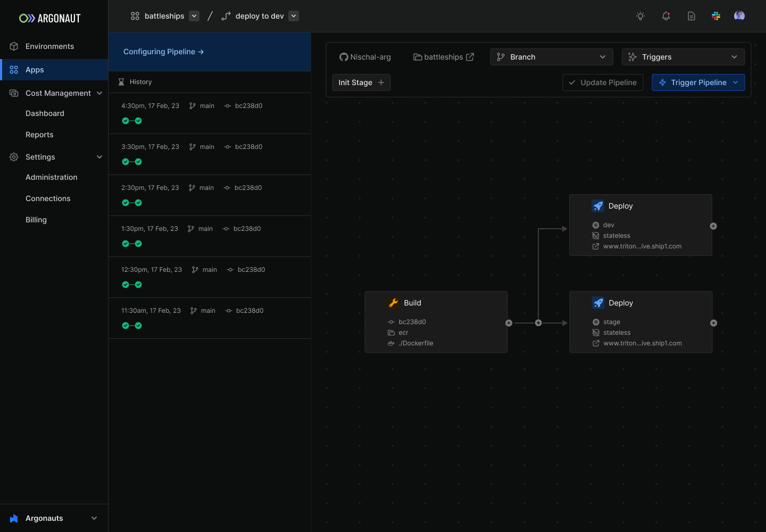Switch to Reports under Cost Management
The width and height of the screenshot is (766, 532).
pyautogui.click(x=39, y=134)
